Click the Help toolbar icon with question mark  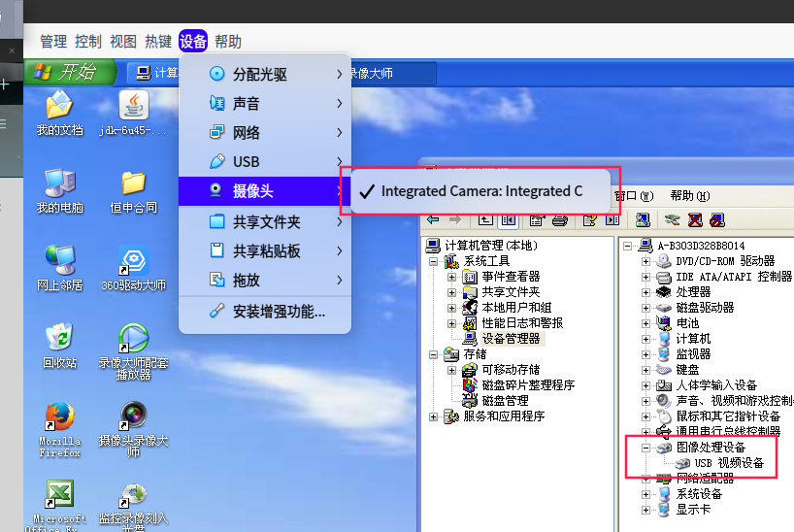click(589, 220)
